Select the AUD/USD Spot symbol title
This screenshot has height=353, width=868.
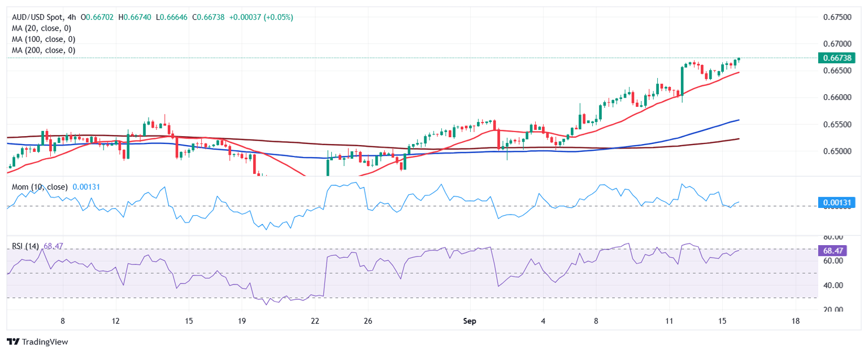tap(35, 18)
